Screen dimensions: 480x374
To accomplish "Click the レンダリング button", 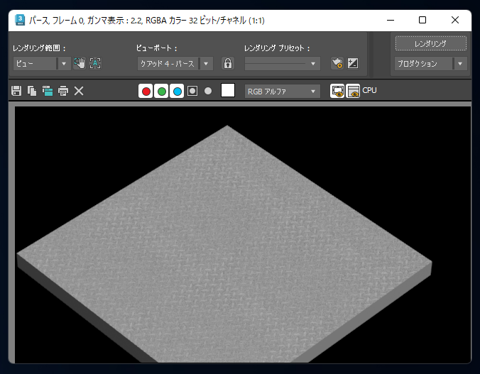I will pyautogui.click(x=431, y=44).
